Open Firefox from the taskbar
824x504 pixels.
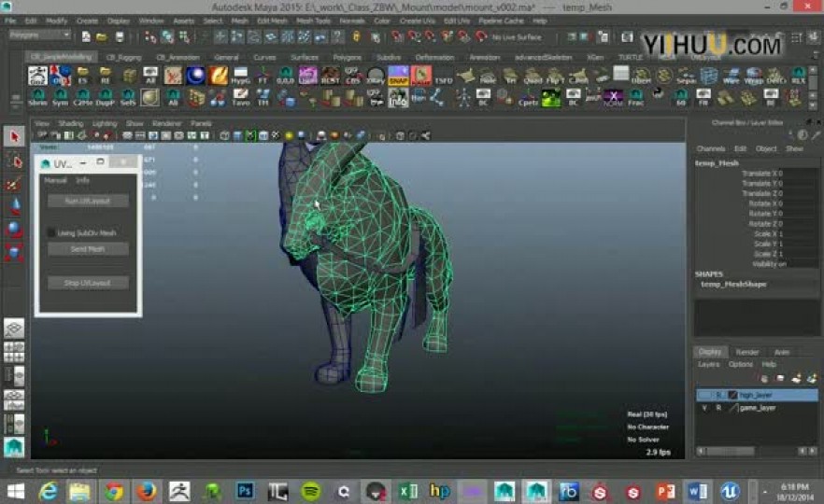146,491
